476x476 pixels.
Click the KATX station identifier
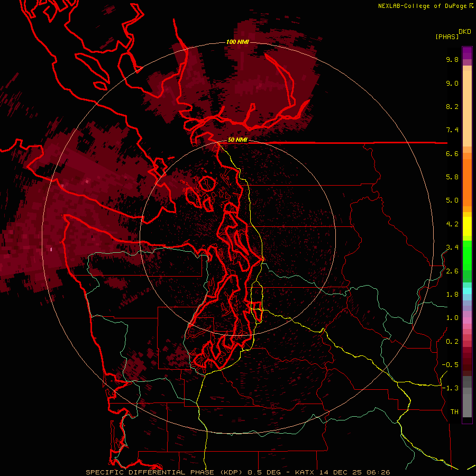pyautogui.click(x=305, y=472)
